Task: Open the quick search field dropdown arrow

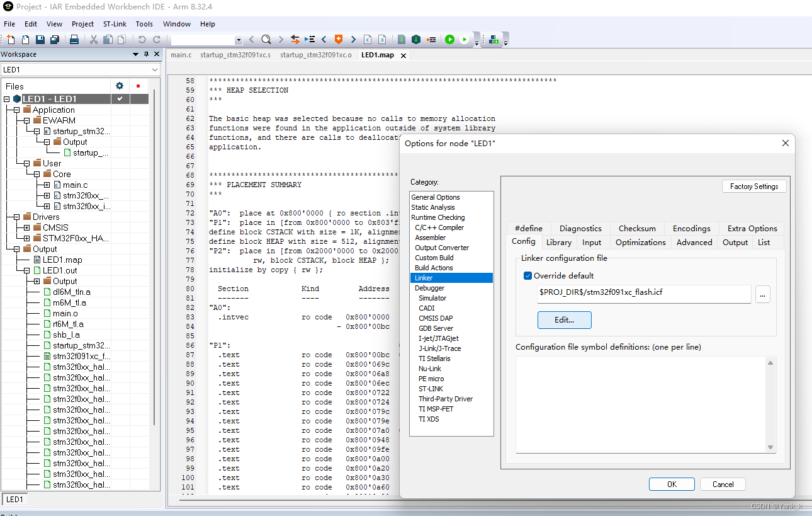Action: [x=239, y=40]
